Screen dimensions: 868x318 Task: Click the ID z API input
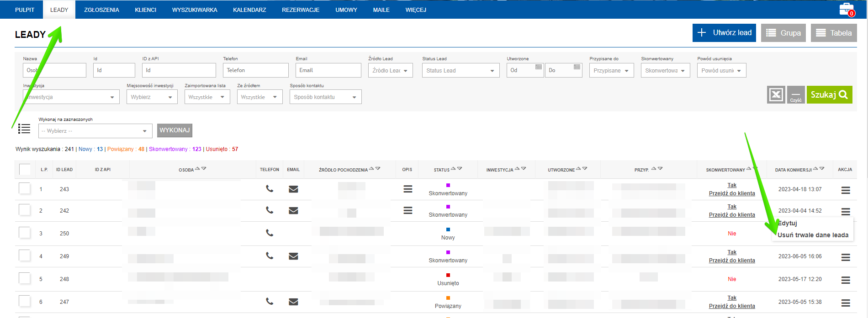(179, 70)
